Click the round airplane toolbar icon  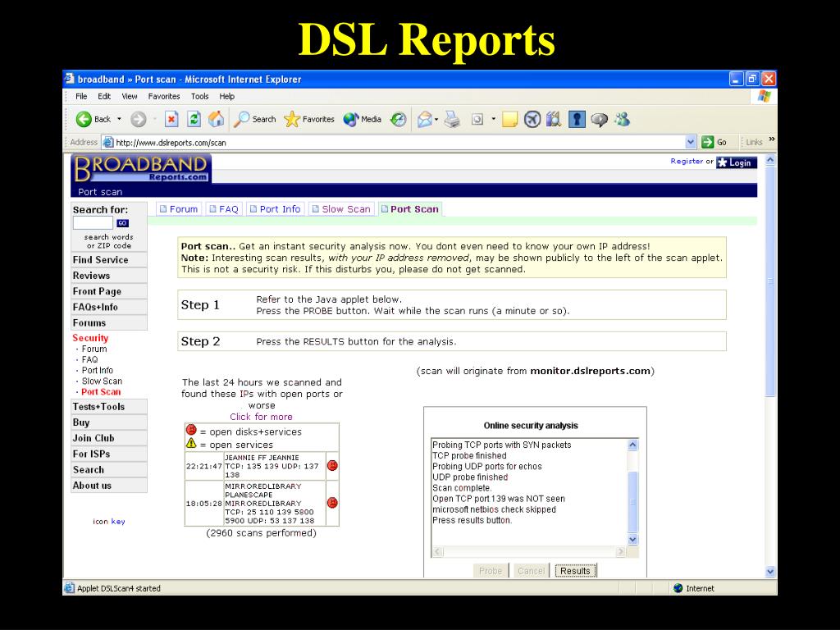pos(532,119)
